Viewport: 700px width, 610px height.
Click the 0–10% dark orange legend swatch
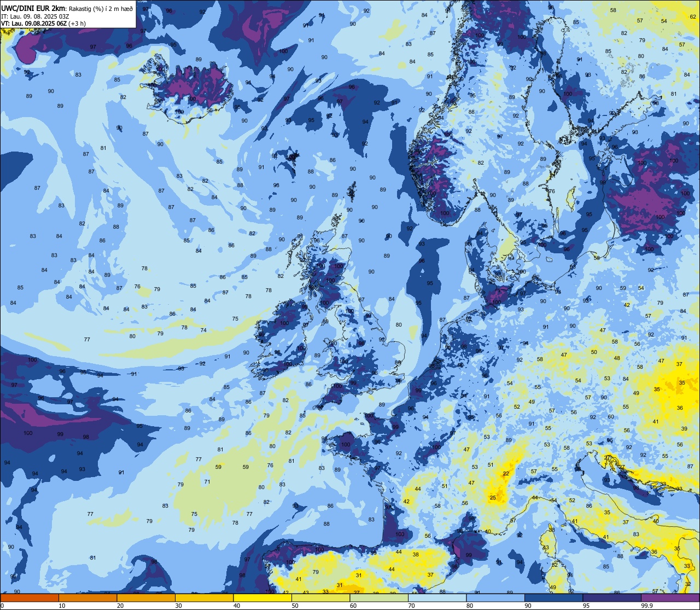[30, 598]
